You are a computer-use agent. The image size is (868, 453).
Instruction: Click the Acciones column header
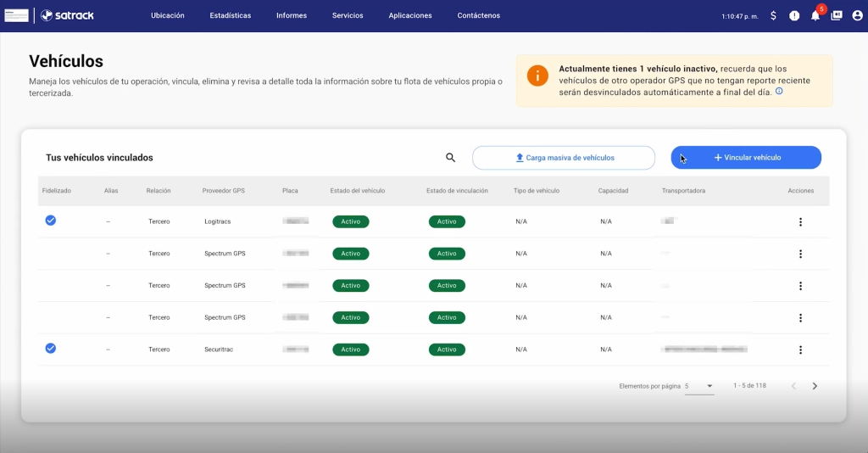pos(801,191)
